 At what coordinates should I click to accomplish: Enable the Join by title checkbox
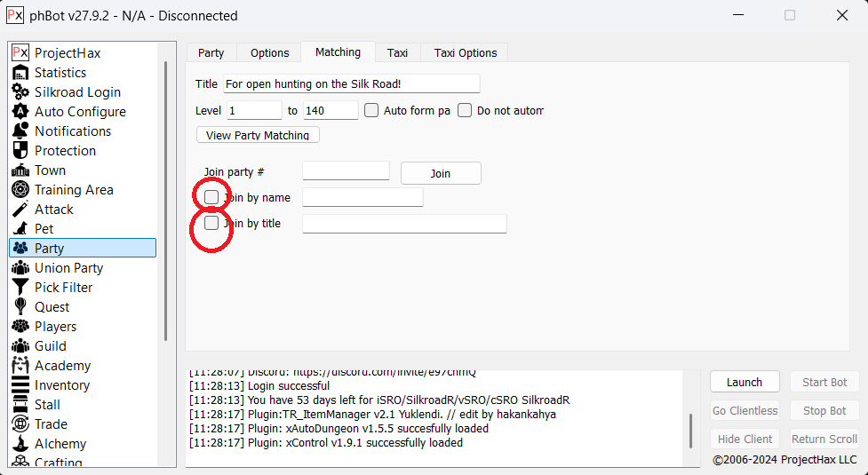(x=211, y=223)
